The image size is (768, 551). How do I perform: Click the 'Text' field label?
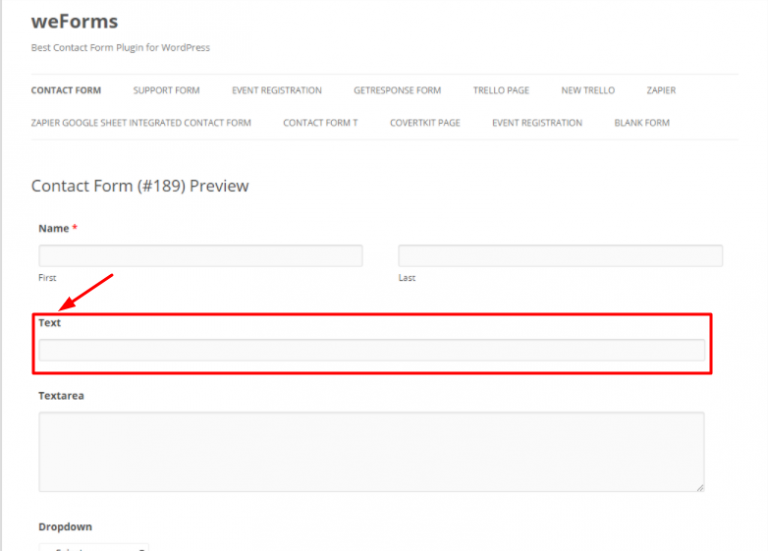click(x=49, y=323)
